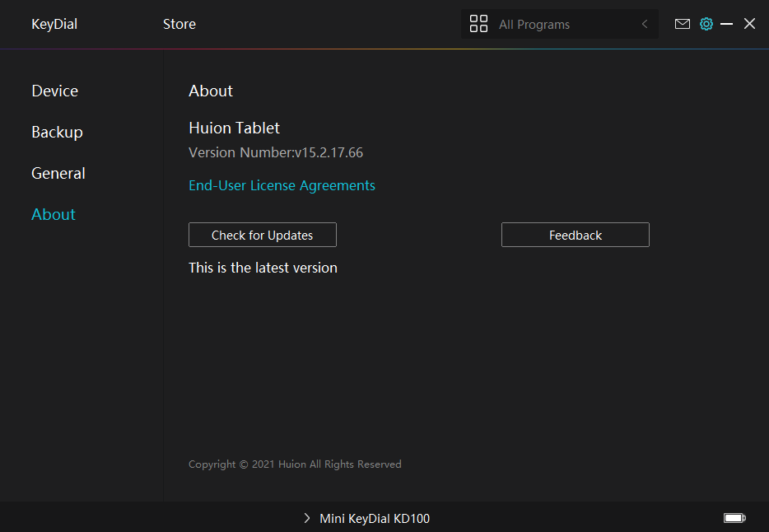The width and height of the screenshot is (769, 532).
Task: Select Backup in the sidebar
Action: pos(57,133)
